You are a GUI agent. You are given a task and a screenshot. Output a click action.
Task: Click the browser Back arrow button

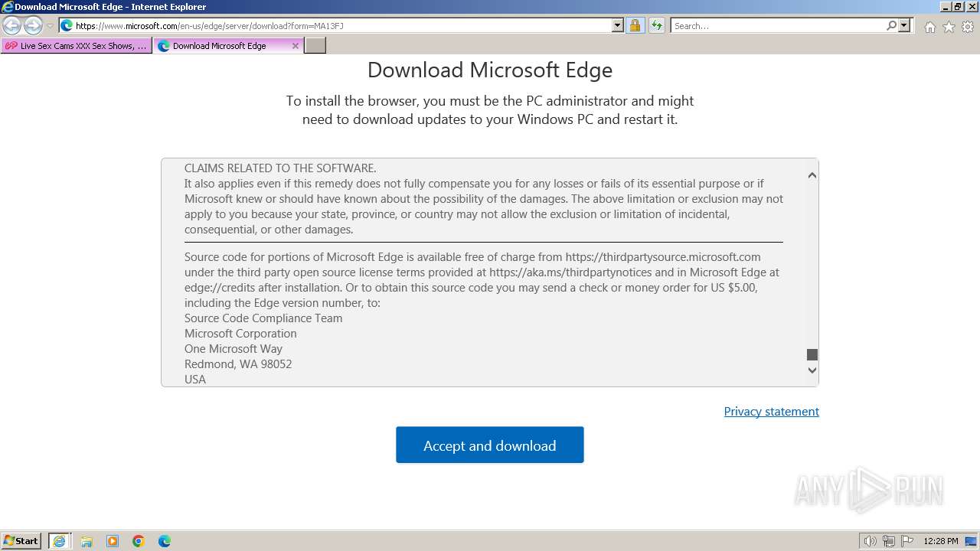(x=11, y=25)
